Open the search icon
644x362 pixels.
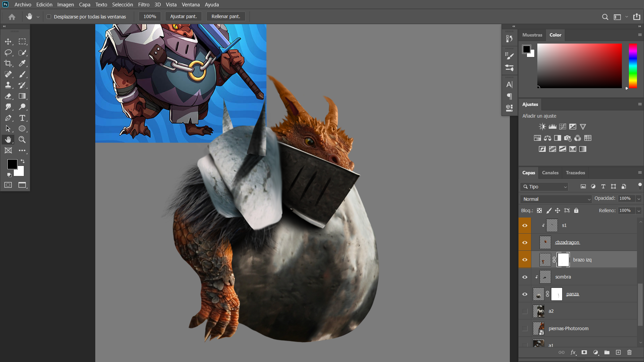[x=605, y=17]
